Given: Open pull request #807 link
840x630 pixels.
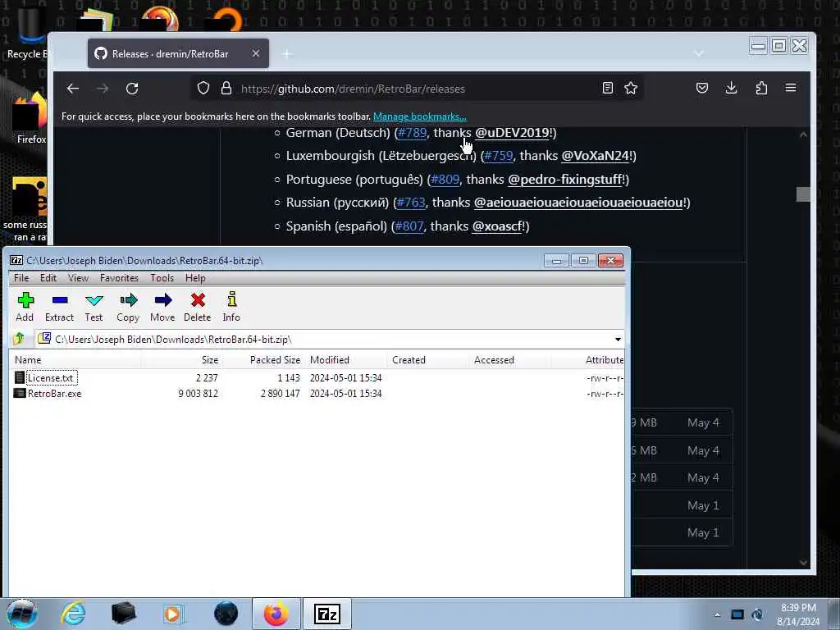Looking at the screenshot, I should (x=409, y=226).
